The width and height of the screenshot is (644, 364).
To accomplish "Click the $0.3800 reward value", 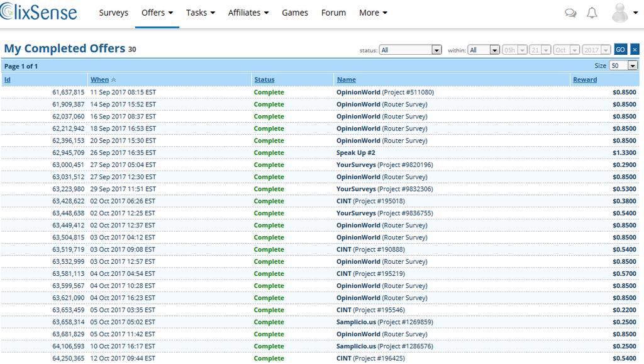I will point(625,201).
